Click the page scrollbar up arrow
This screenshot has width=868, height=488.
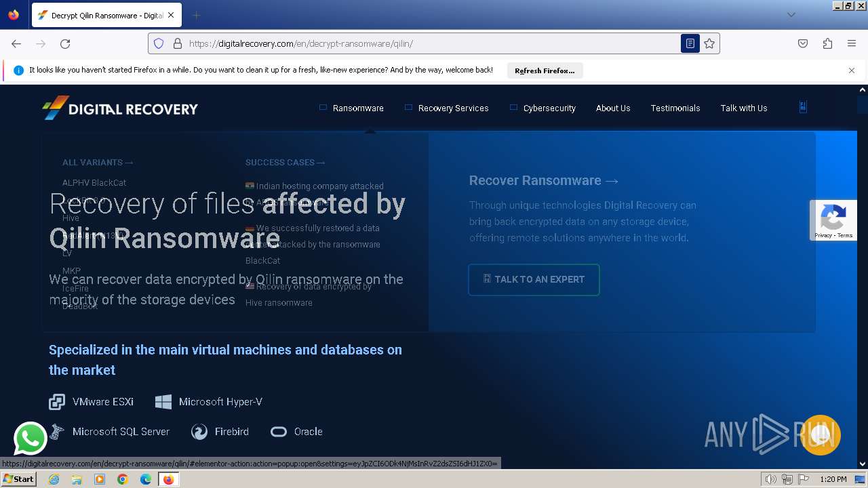pos(863,89)
